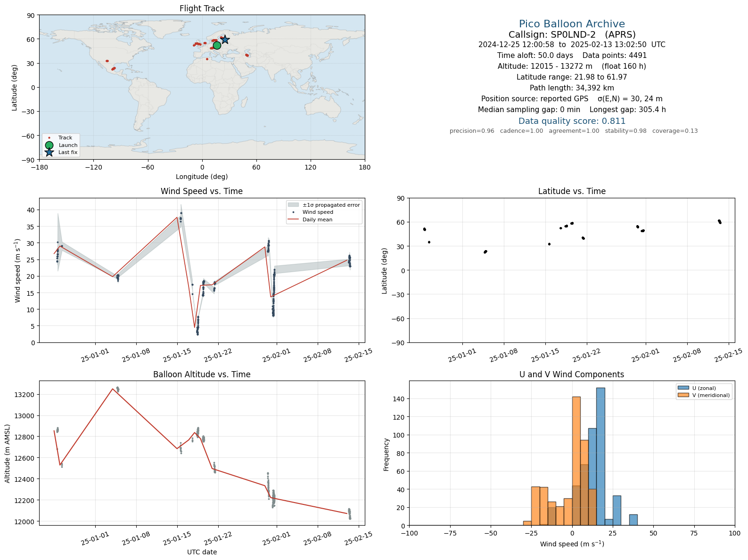Pick the blue U (zonal) legend swatch
The image size is (748, 560).
point(683,388)
